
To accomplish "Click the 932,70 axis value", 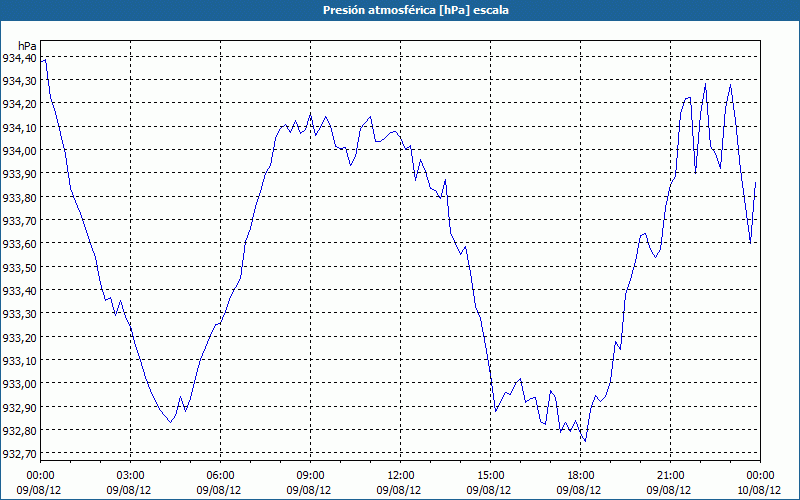I will (19, 453).
